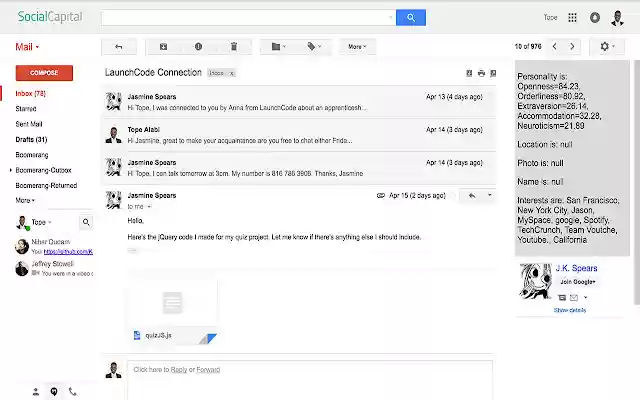Viewport: 640px width, 400px height.
Task: Click the Compose button
Action: (x=44, y=73)
